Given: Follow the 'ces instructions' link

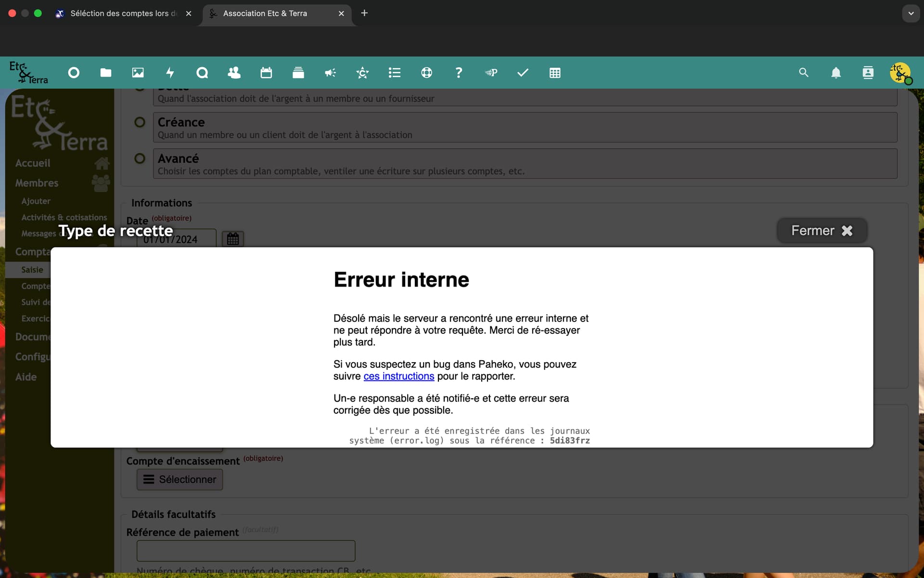Looking at the screenshot, I should coord(399,376).
